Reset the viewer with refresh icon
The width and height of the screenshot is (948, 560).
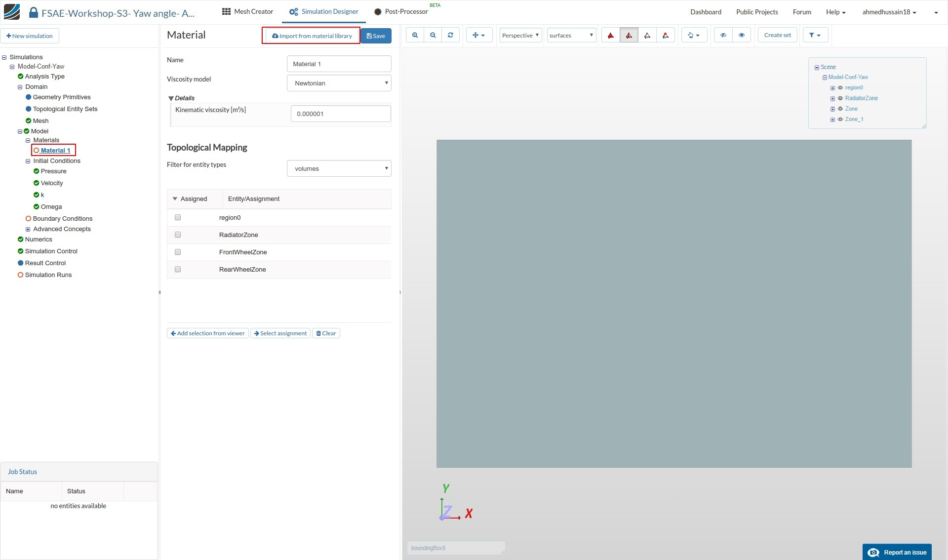450,35
